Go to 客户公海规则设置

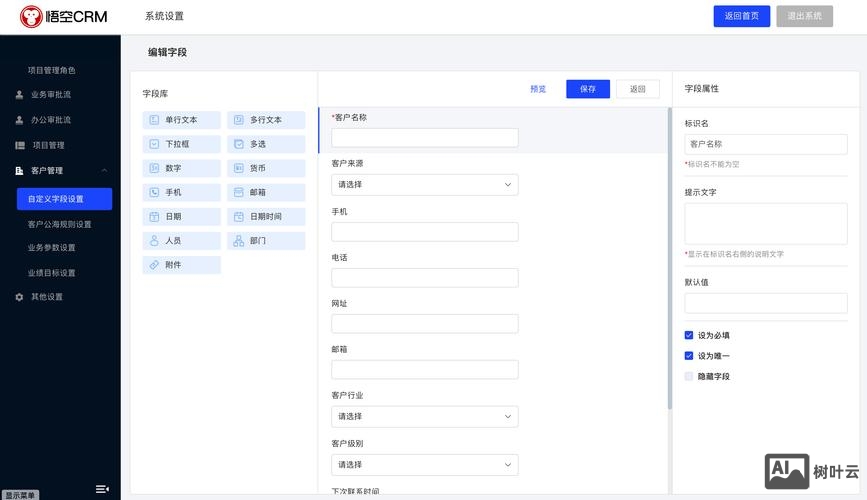(x=60, y=225)
